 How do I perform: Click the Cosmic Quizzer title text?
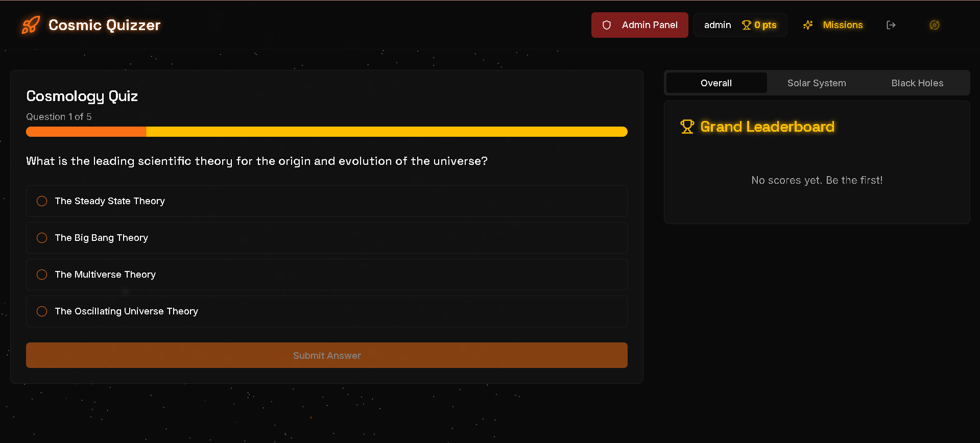click(104, 25)
